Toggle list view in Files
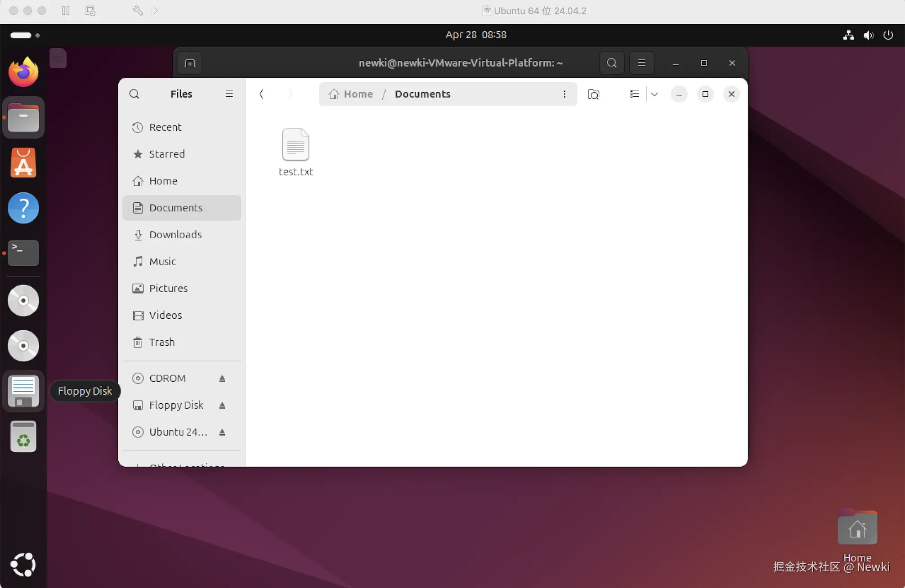The image size is (905, 588). click(x=634, y=94)
